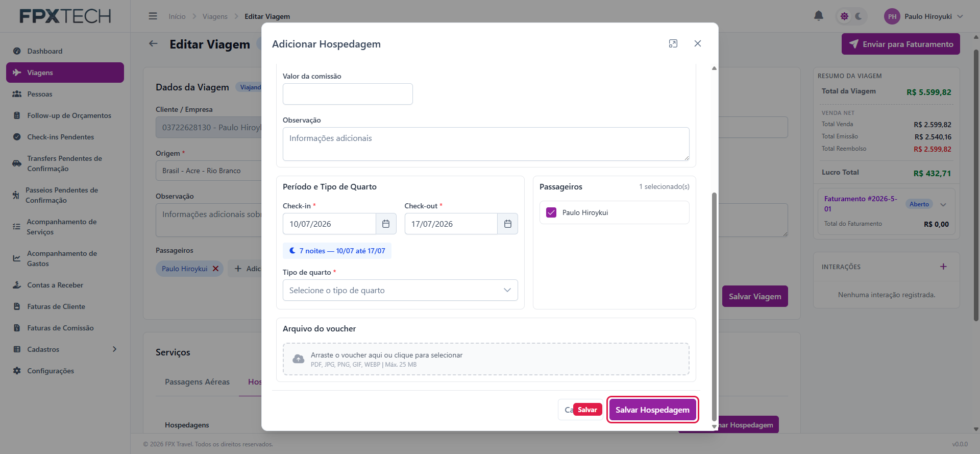
Task: Click the hamburger menu icon in header
Action: pos(153,16)
